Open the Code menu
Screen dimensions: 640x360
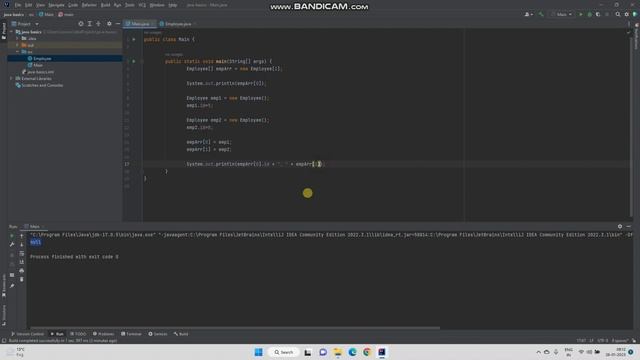[x=73, y=5]
